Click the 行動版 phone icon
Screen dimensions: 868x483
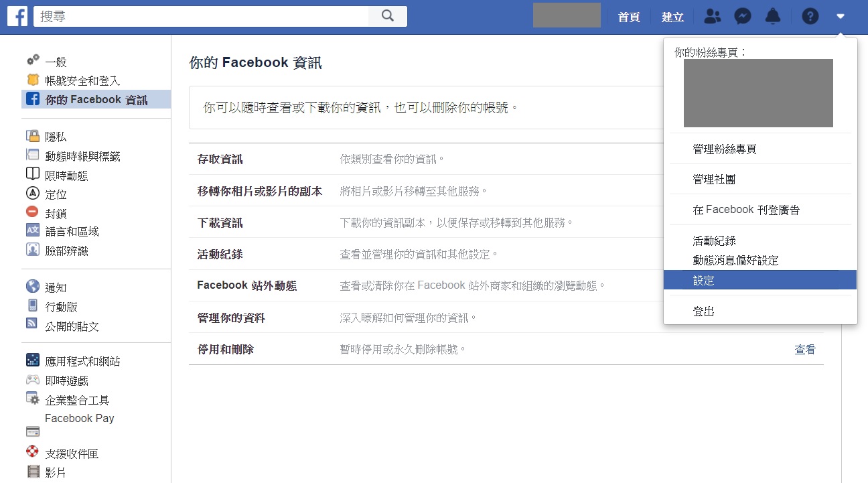[33, 306]
